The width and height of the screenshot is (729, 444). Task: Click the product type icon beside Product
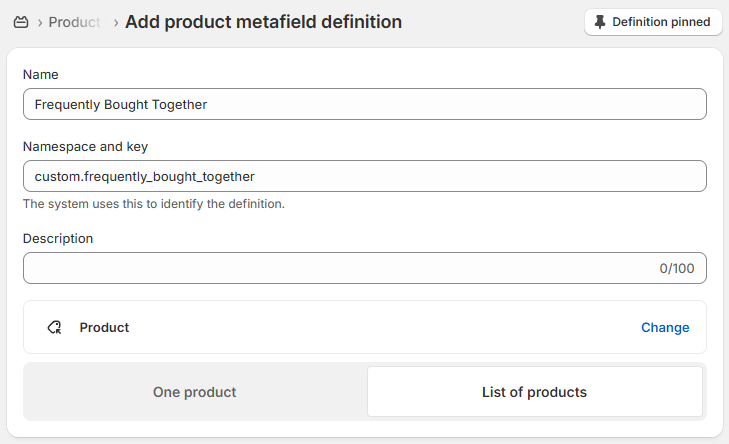[x=54, y=327]
